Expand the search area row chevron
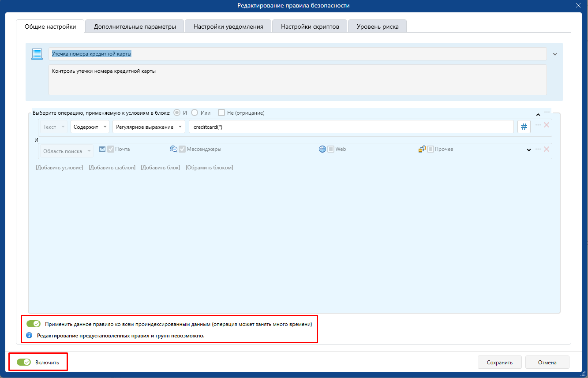Image resolution: width=588 pixels, height=378 pixels. pyautogui.click(x=528, y=150)
